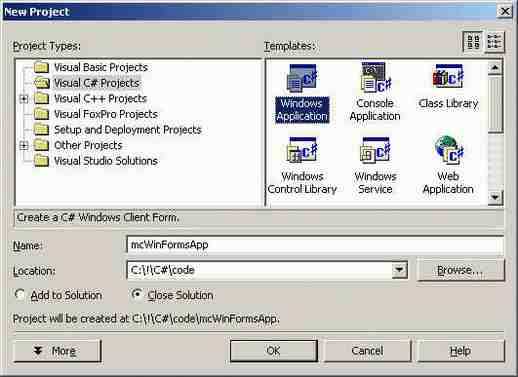The image size is (518, 377).
Task: Select Visual Studio Solutions tree label
Action: [x=106, y=161]
